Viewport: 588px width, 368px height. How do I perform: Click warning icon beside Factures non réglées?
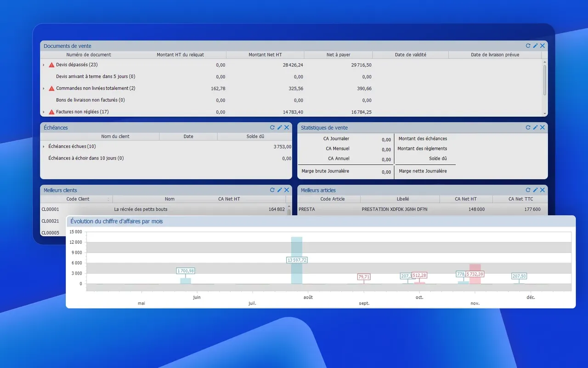[51, 112]
